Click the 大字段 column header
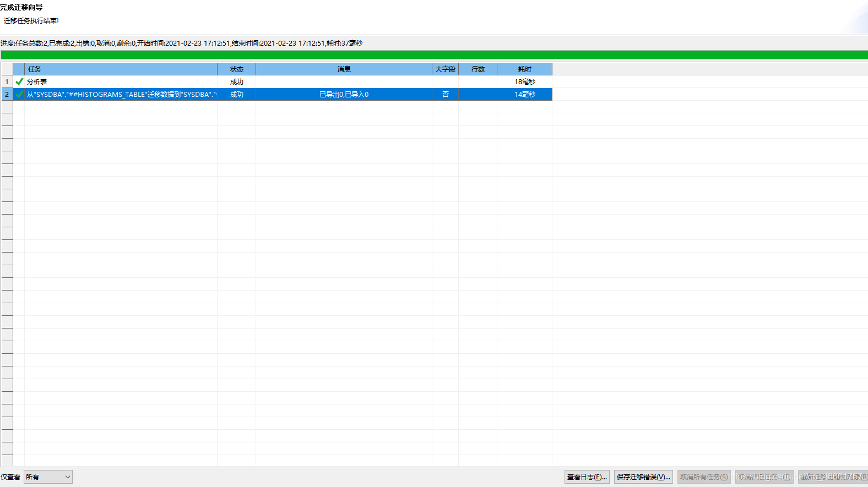The height and width of the screenshot is (487, 868). (x=445, y=69)
